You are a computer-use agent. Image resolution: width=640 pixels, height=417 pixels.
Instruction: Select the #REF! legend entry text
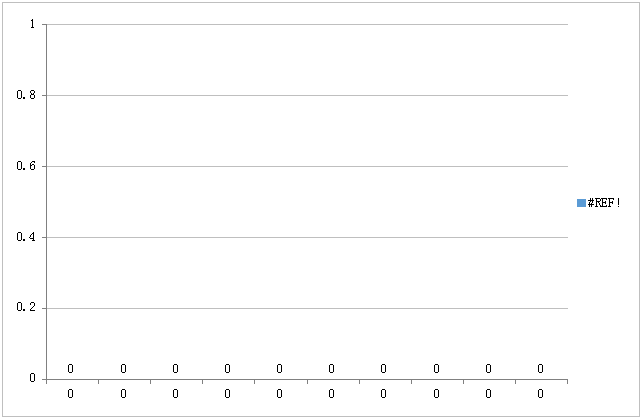[604, 203]
